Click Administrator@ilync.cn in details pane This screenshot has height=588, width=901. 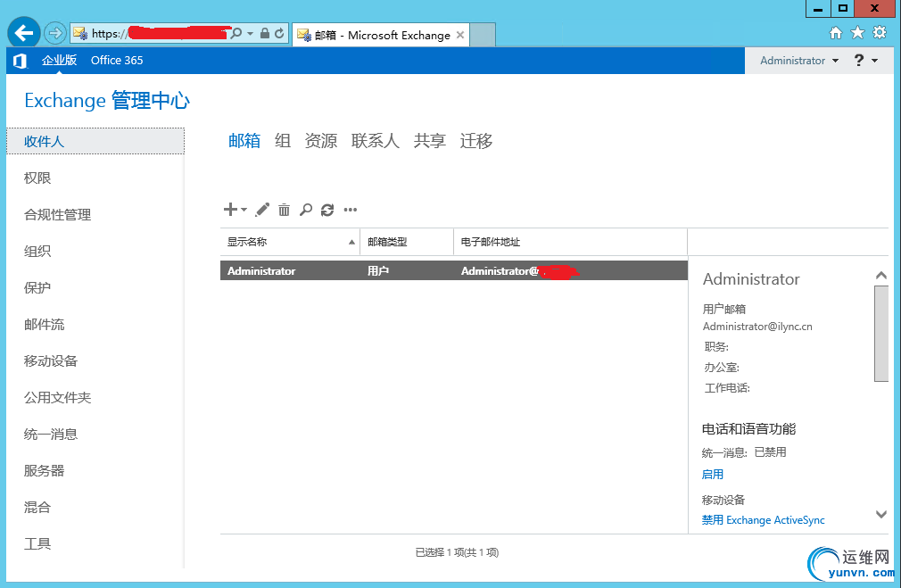(x=757, y=327)
